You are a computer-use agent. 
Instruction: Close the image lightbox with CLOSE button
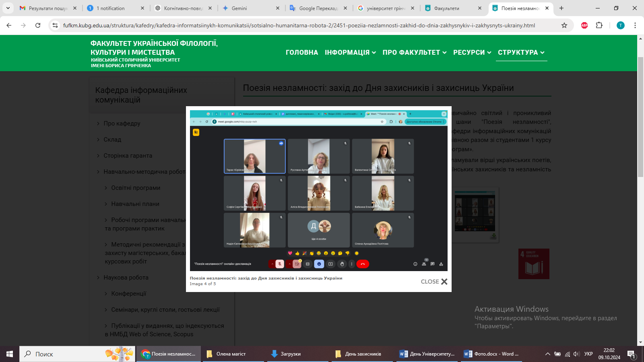point(434,282)
